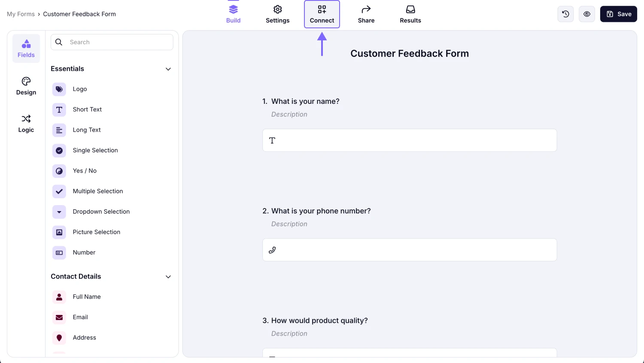The height and width of the screenshot is (363, 644).
Task: Open the Design panel in the sidebar
Action: [x=26, y=86]
